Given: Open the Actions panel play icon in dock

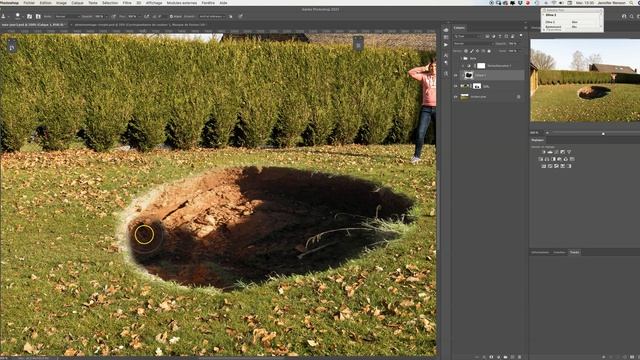Looking at the screenshot, I should (x=446, y=45).
